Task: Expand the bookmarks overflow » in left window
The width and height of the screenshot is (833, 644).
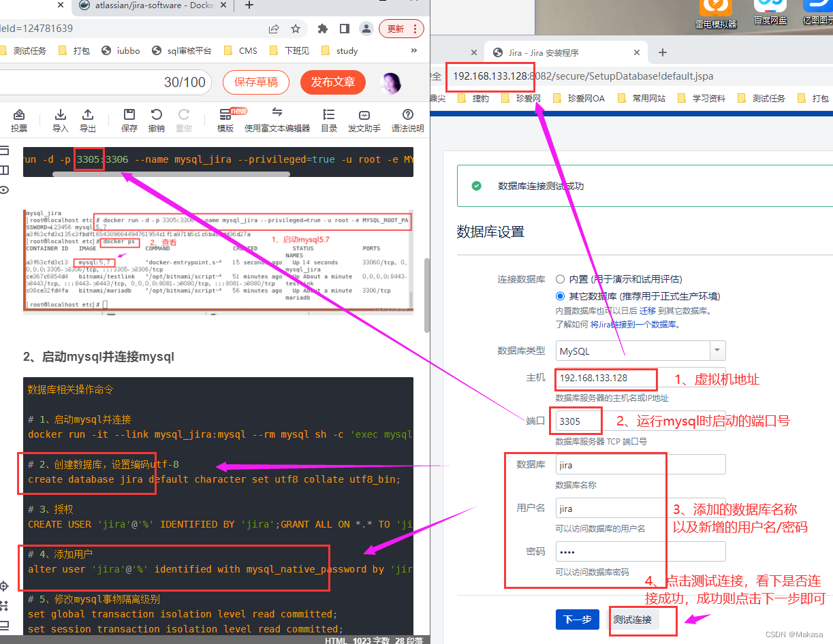Action: pyautogui.click(x=414, y=50)
